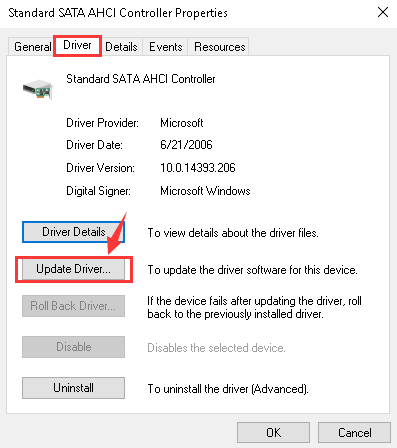Click the update driver software description text
This screenshot has width=397, height=448.
(x=252, y=270)
